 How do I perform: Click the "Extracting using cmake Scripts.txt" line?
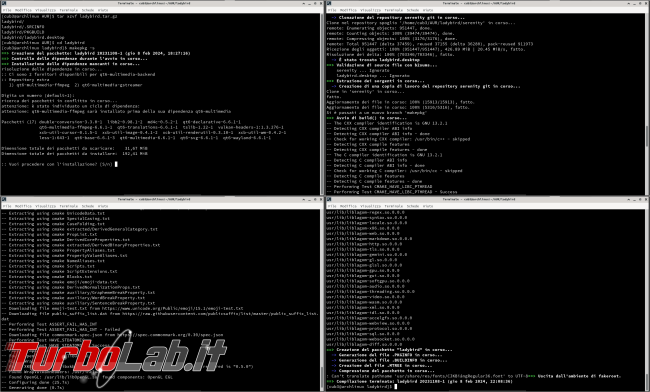(48, 266)
